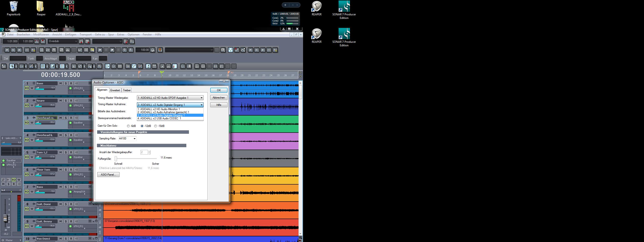
Task: Click the Base track volume slider
Action: click(45, 88)
